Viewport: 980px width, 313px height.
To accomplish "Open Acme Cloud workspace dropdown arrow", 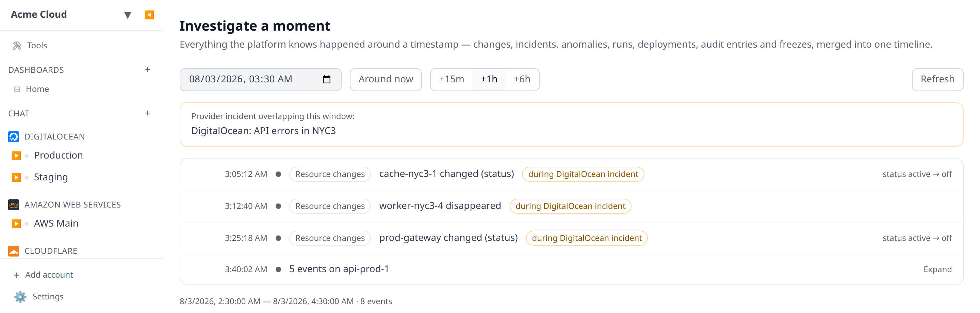I will [128, 15].
